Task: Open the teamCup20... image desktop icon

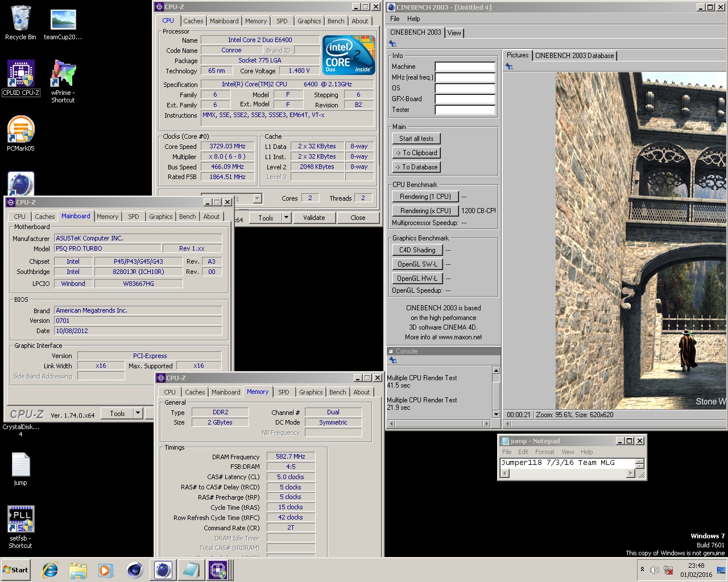Action: click(63, 24)
